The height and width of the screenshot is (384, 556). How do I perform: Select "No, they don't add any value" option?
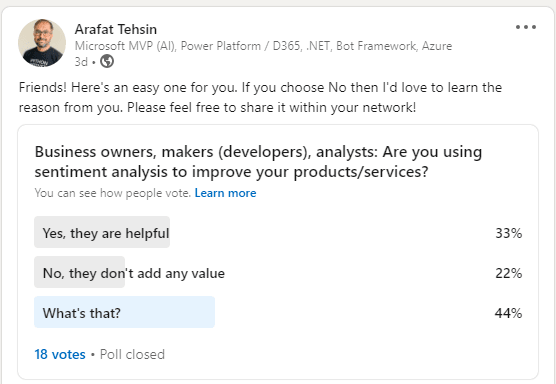pyautogui.click(x=278, y=272)
